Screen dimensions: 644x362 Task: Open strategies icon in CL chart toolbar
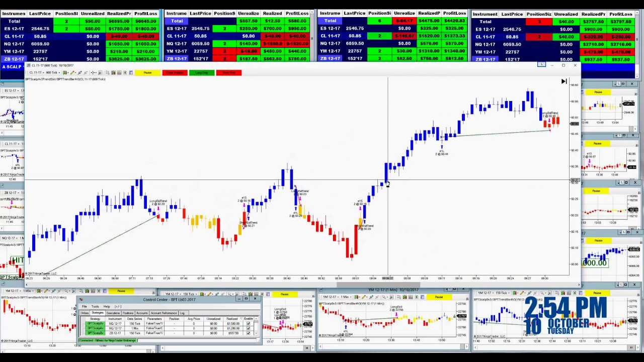click(x=119, y=73)
